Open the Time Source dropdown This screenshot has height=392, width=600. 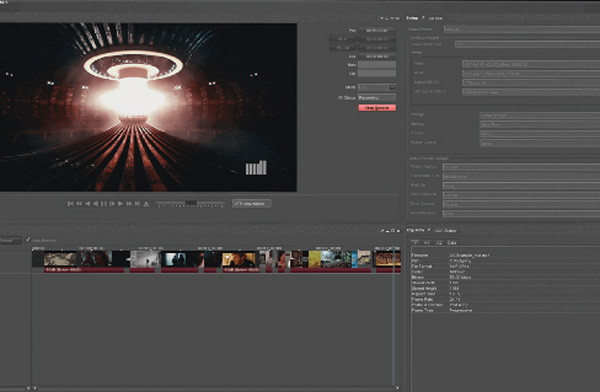tap(522, 204)
